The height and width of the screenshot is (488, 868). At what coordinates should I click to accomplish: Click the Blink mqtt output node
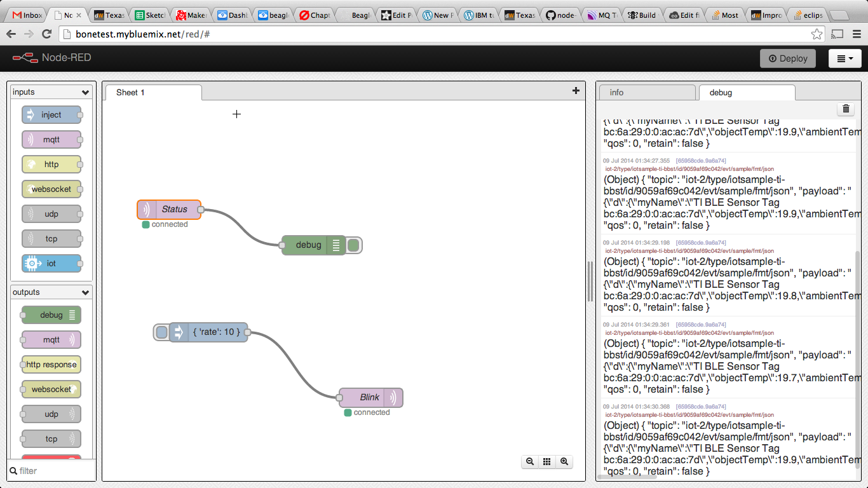click(370, 398)
